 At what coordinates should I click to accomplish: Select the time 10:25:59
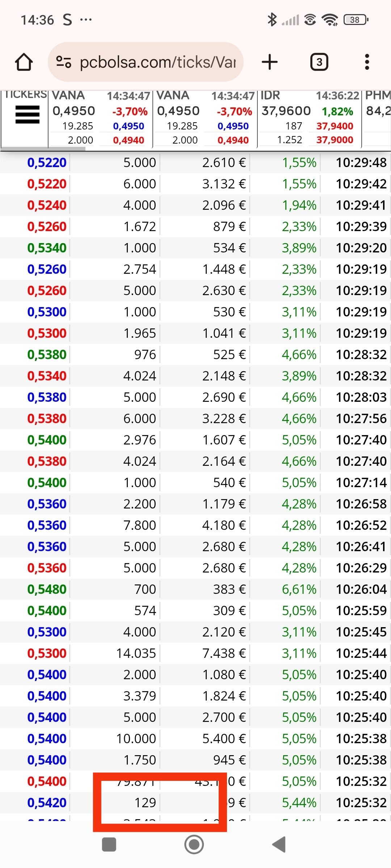click(361, 611)
